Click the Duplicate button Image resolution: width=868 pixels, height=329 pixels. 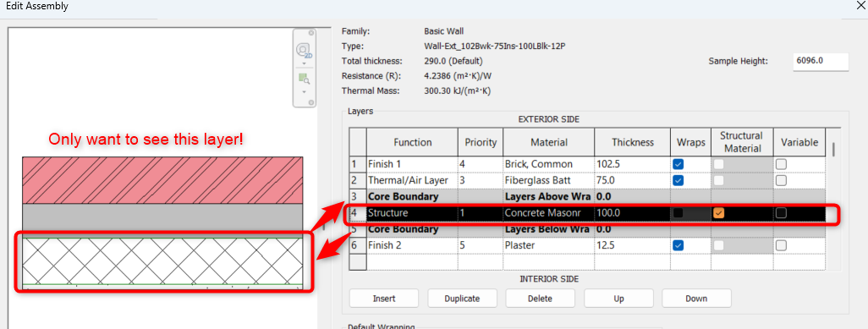(462, 298)
